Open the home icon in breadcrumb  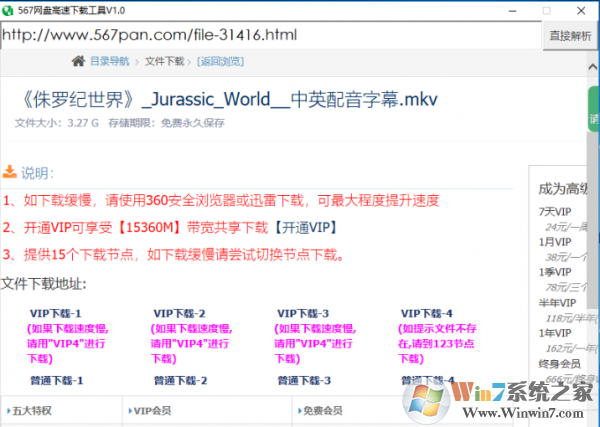78,61
